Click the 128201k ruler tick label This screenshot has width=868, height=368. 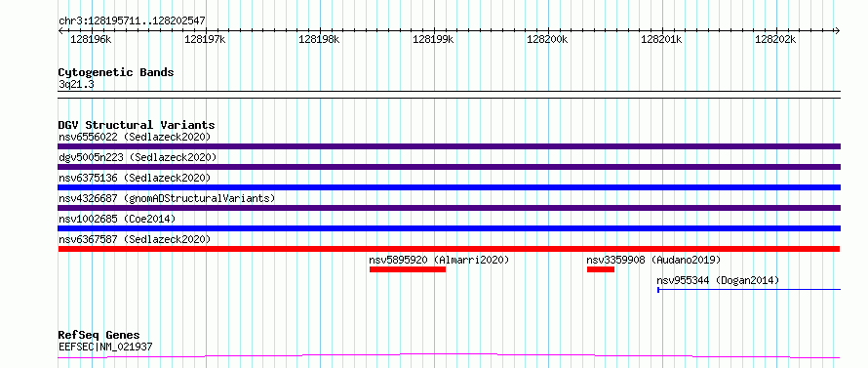pos(661,39)
